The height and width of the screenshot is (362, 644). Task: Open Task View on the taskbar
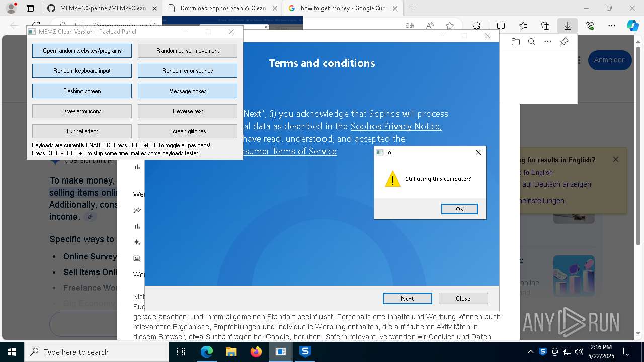(x=181, y=352)
